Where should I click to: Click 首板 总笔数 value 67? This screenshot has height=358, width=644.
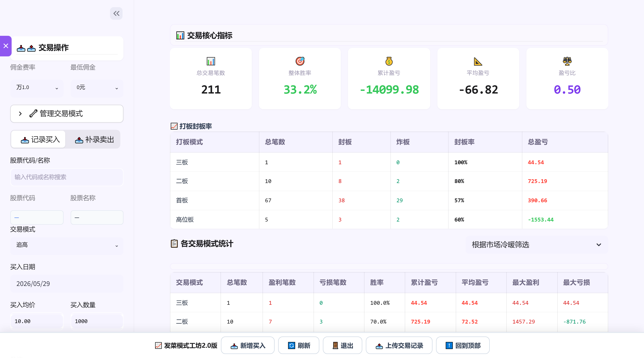tap(268, 200)
